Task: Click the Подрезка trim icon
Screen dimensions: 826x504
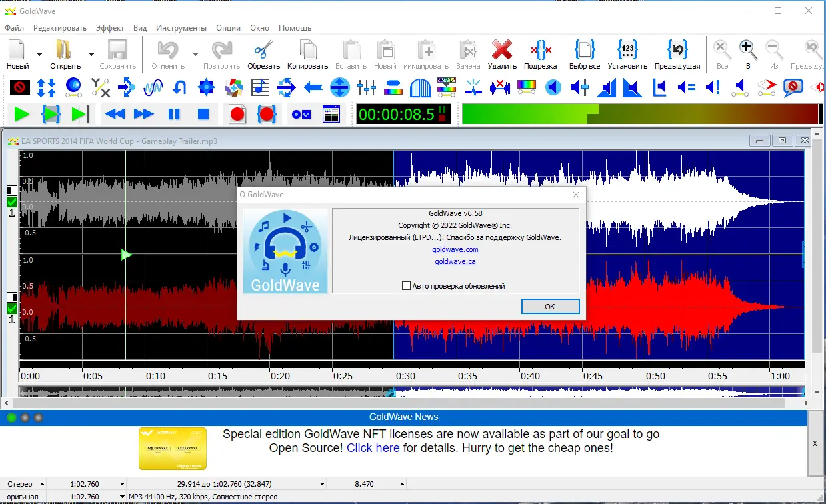Action: click(x=540, y=50)
